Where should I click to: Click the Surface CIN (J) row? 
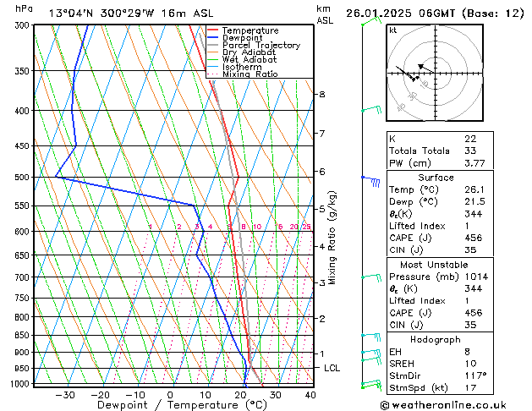tap(440, 250)
